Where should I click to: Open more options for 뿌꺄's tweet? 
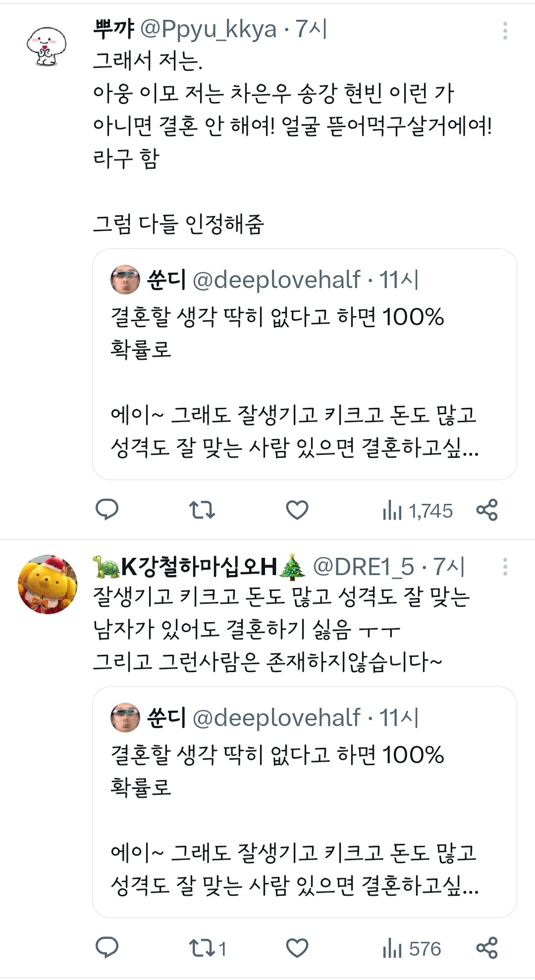click(505, 31)
